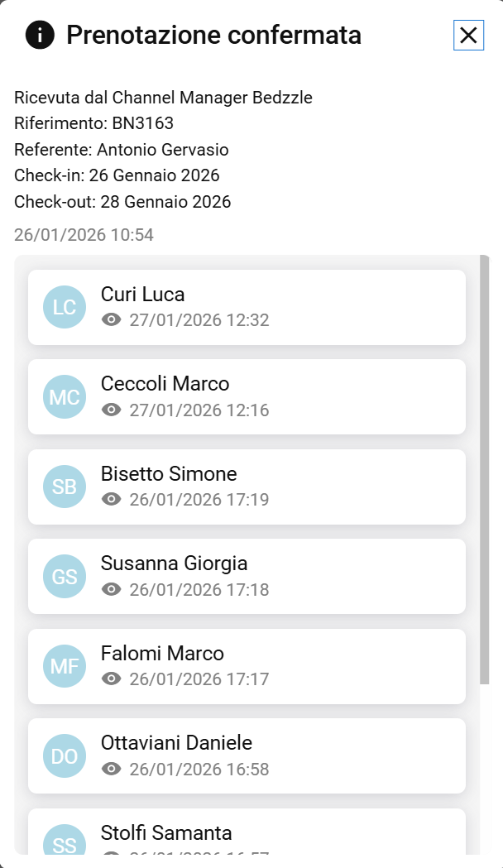The width and height of the screenshot is (503, 868).
Task: Click the info icon beside Prenotazione confermata
Action: pyautogui.click(x=40, y=35)
